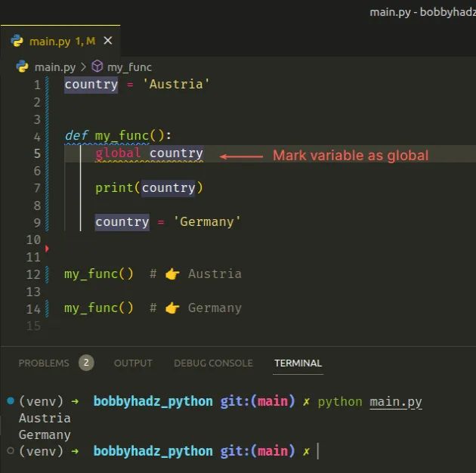Close the main.py editor tab
The height and width of the screenshot is (473, 476).
pyautogui.click(x=108, y=40)
